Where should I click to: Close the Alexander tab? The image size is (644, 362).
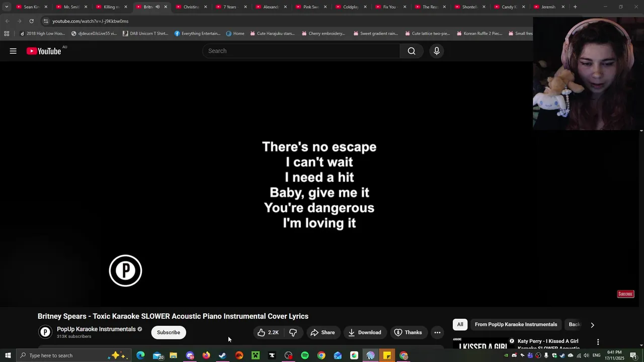[285, 7]
